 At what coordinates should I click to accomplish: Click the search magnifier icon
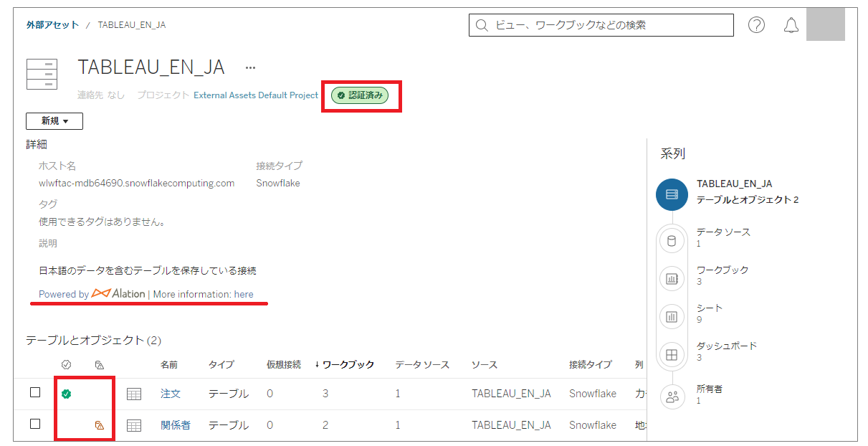coord(482,25)
